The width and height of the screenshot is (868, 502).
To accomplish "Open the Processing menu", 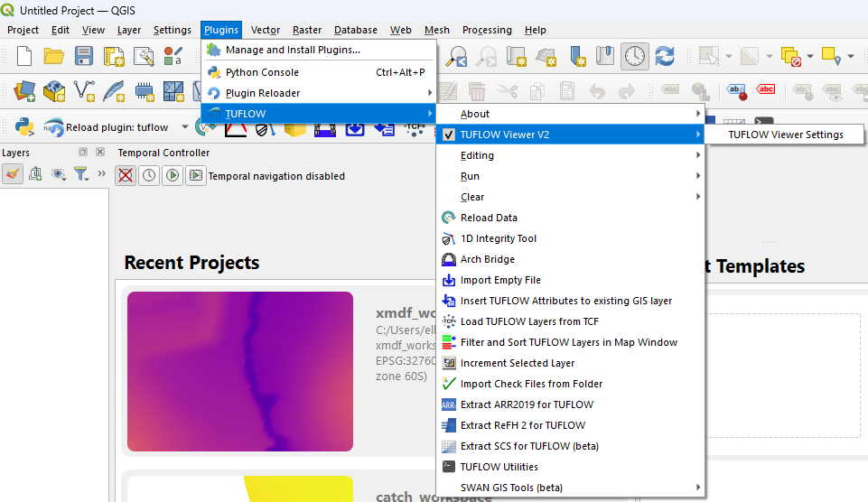I will point(487,30).
